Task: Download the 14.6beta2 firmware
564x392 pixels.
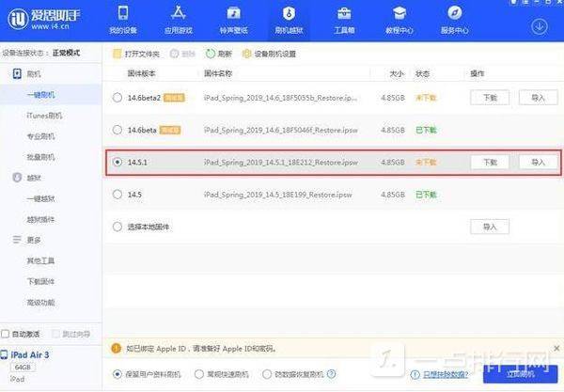Action: tap(490, 98)
